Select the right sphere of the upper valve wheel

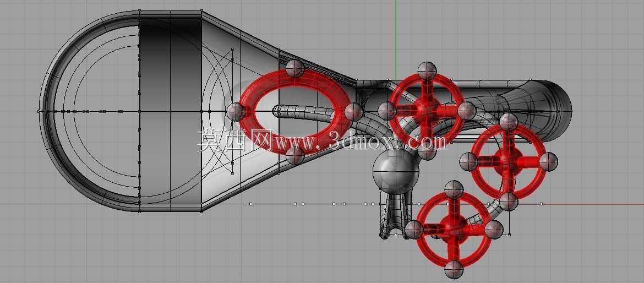coord(467,111)
